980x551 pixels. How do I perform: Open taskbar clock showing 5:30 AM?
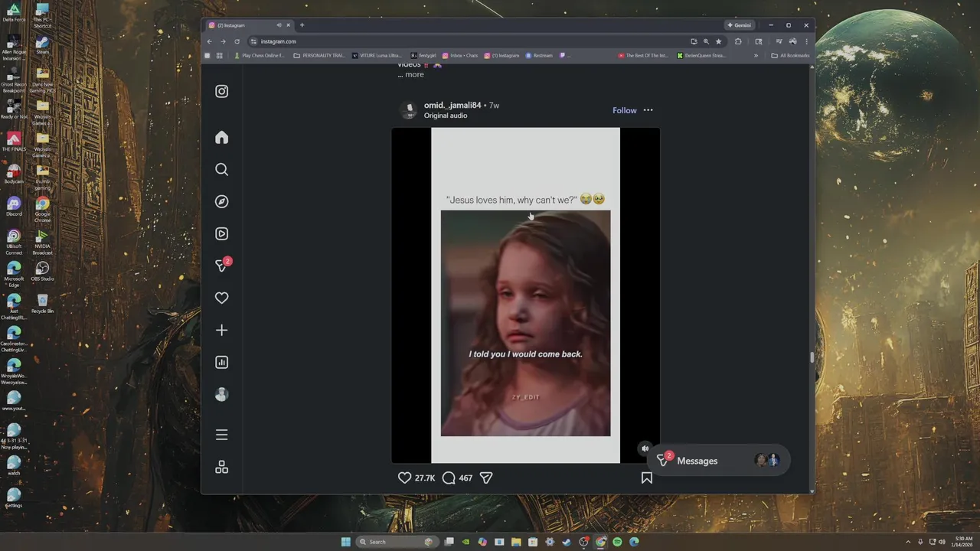pyautogui.click(x=962, y=542)
